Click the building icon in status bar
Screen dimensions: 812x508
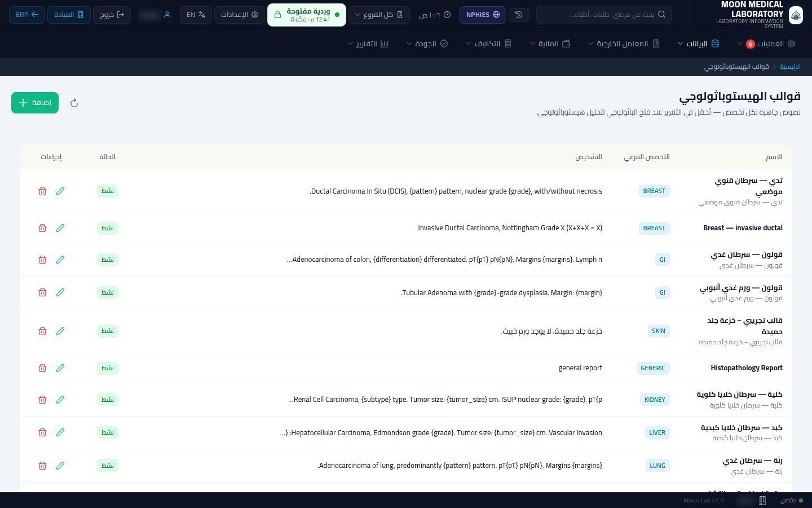click(762, 501)
